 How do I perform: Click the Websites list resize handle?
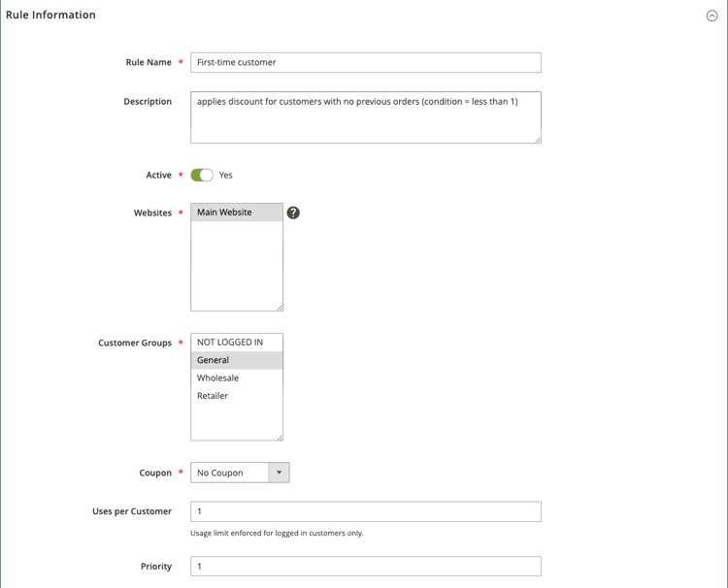tap(280, 308)
